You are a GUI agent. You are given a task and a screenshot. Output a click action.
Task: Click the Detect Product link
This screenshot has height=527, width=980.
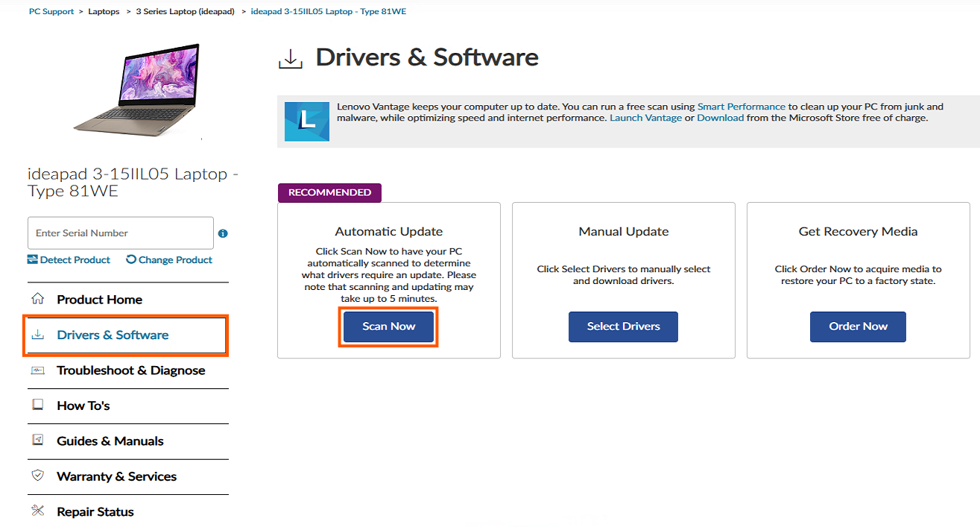coord(75,259)
